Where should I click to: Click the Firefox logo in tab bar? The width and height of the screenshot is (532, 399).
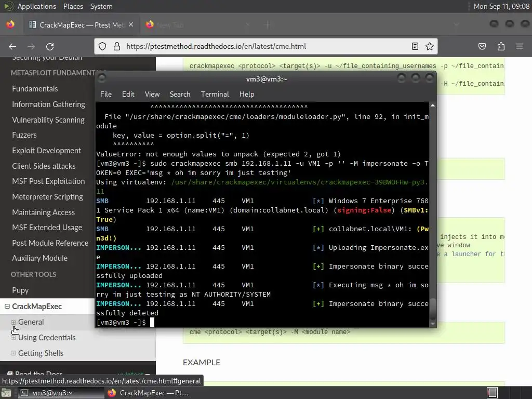coord(10,24)
